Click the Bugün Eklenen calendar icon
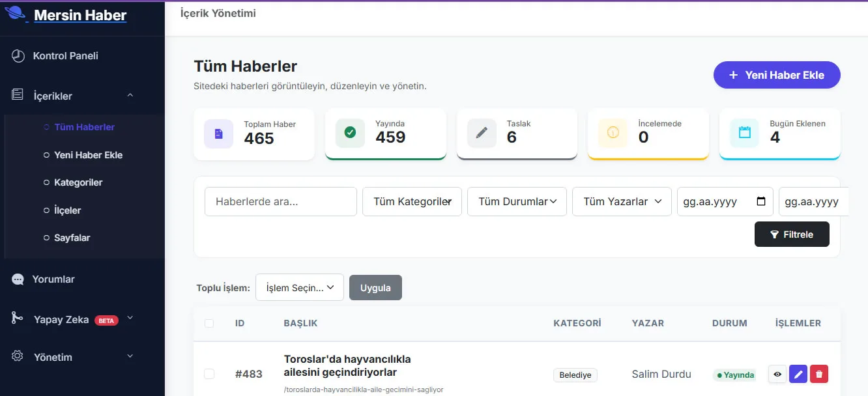Viewport: 868px width, 396px height. (x=744, y=133)
